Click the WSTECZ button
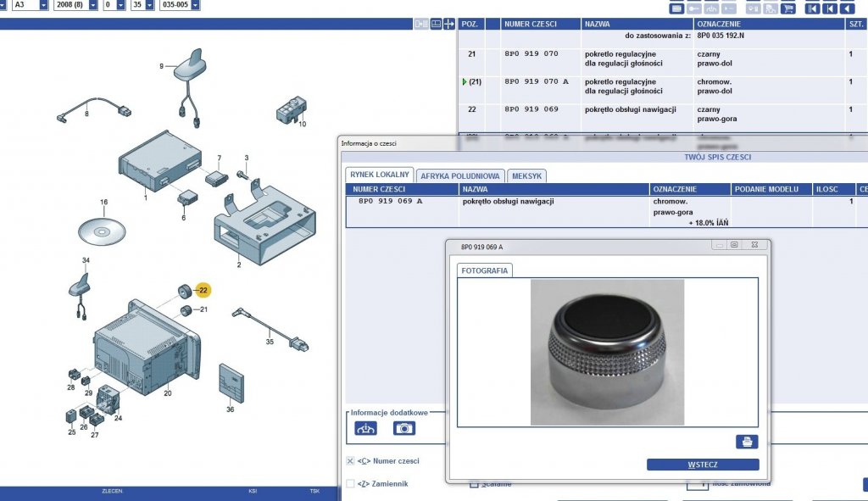The image size is (868, 501). coord(703,465)
